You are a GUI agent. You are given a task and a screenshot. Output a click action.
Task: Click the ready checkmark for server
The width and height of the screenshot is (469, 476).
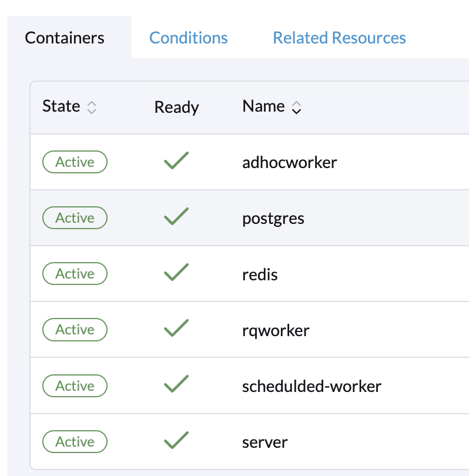tap(176, 440)
